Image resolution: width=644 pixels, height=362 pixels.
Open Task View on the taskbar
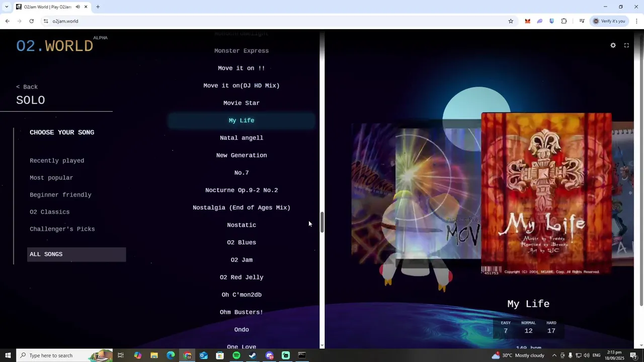point(121,355)
